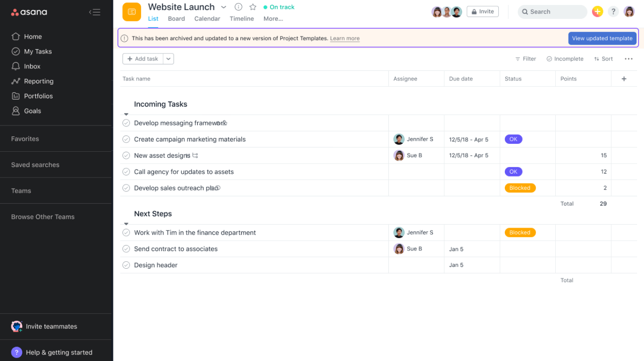This screenshot has width=644, height=361.
Task: Switch to the Calendar tab
Action: tap(207, 19)
